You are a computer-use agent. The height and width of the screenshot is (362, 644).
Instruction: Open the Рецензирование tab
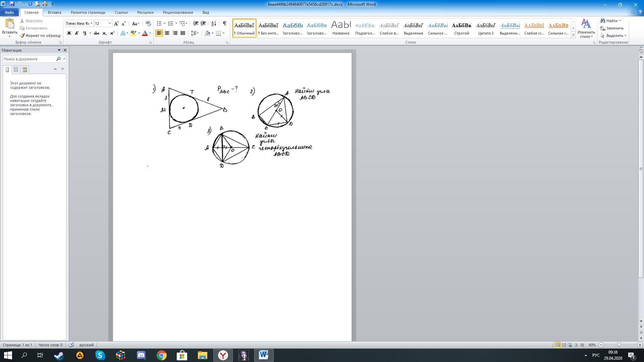tap(178, 12)
